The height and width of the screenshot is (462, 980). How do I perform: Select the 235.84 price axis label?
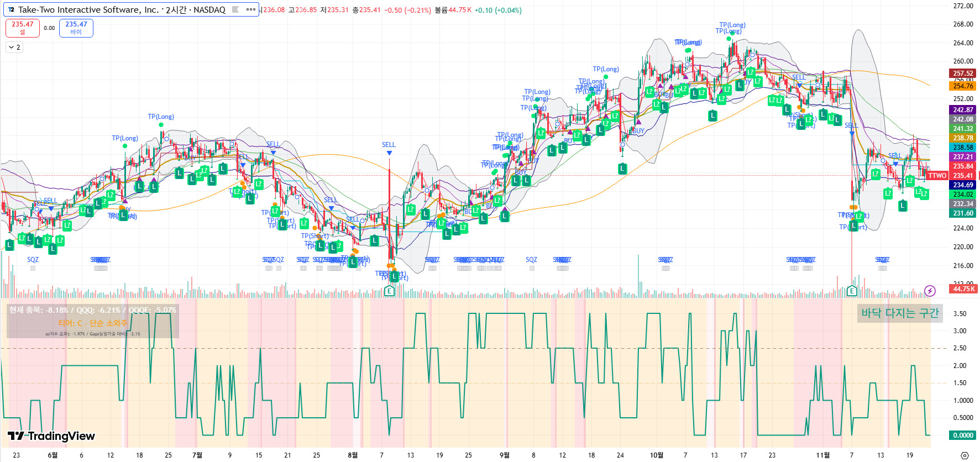click(963, 166)
